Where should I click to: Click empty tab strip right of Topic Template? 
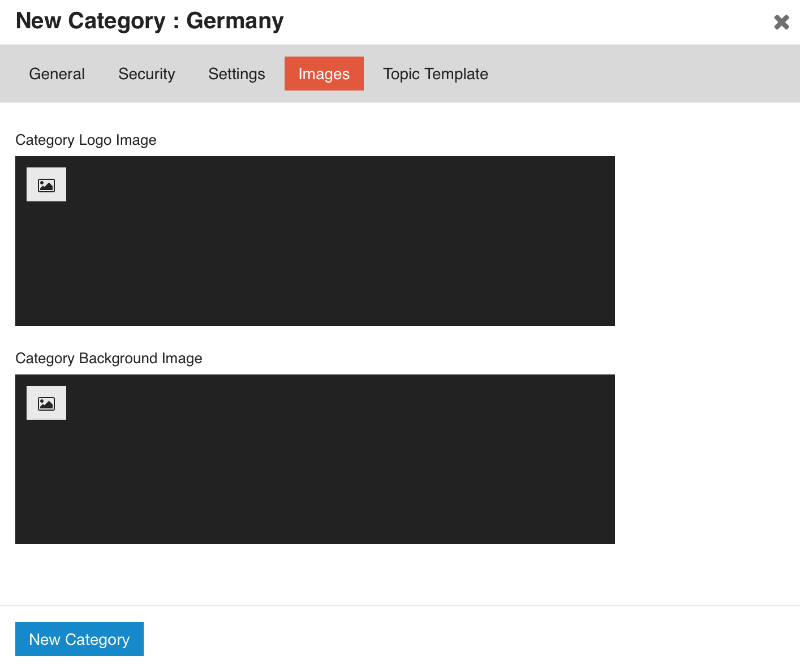639,74
